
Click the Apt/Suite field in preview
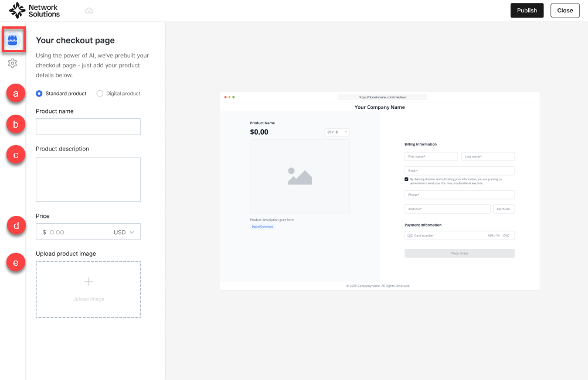[x=504, y=209]
